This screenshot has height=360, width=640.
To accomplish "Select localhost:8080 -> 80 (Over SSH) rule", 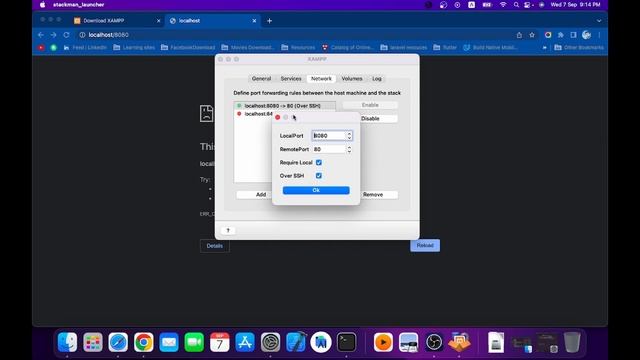I will point(284,106).
